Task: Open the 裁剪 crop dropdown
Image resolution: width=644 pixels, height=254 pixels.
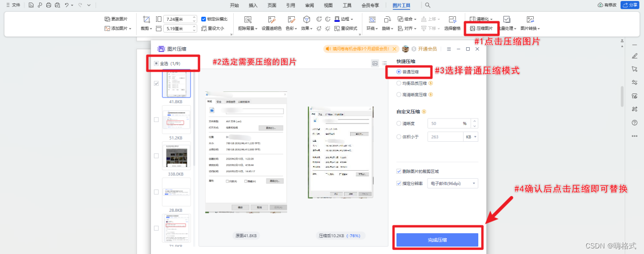Action: tap(146, 28)
